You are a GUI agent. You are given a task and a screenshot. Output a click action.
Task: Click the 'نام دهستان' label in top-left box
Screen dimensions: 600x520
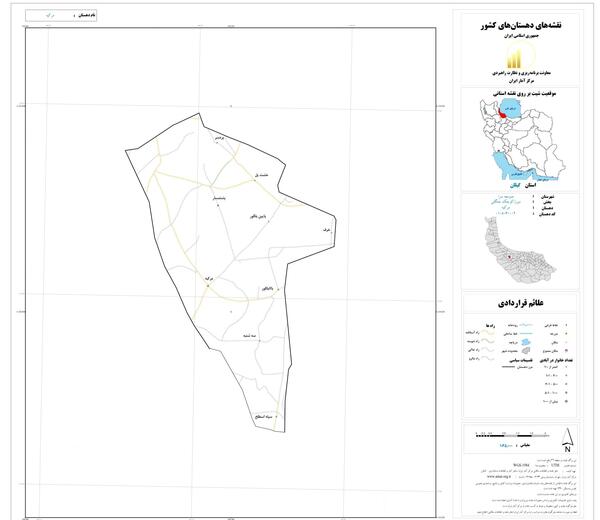pos(87,15)
